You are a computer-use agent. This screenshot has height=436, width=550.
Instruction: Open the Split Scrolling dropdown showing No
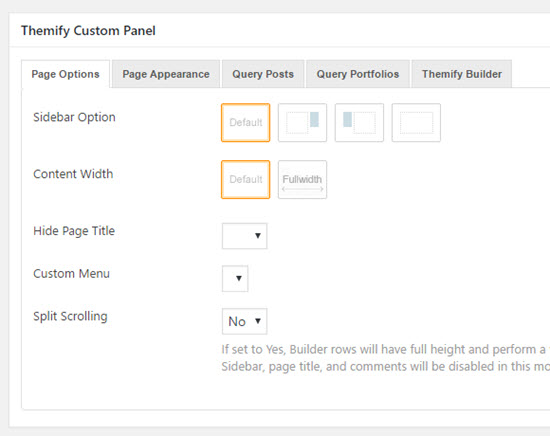coord(244,321)
